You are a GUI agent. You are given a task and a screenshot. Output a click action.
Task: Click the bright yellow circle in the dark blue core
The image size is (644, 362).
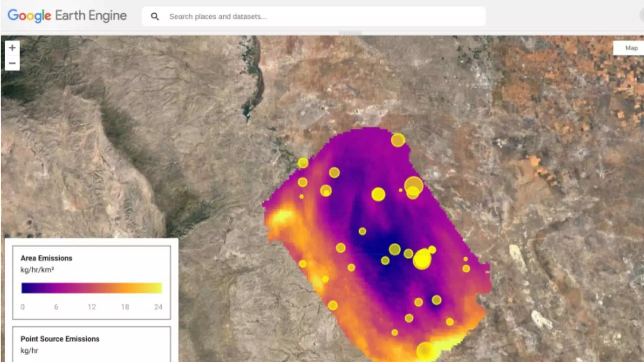422,259
